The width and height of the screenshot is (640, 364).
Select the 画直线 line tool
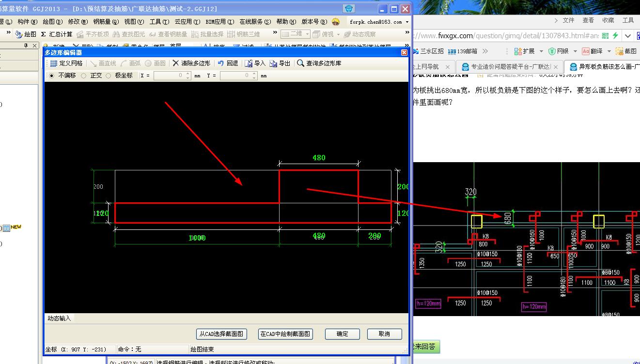103,63
